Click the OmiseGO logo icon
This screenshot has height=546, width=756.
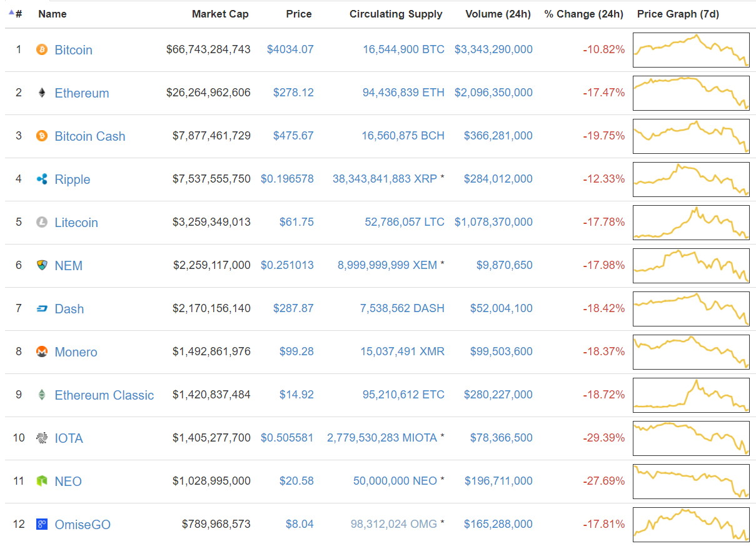[42, 525]
